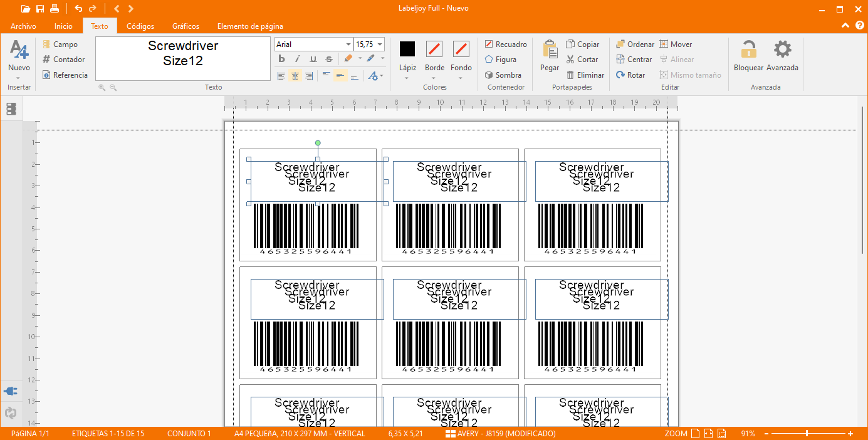The image size is (868, 440).
Task: Toggle strikethrough text formatting
Action: point(329,59)
